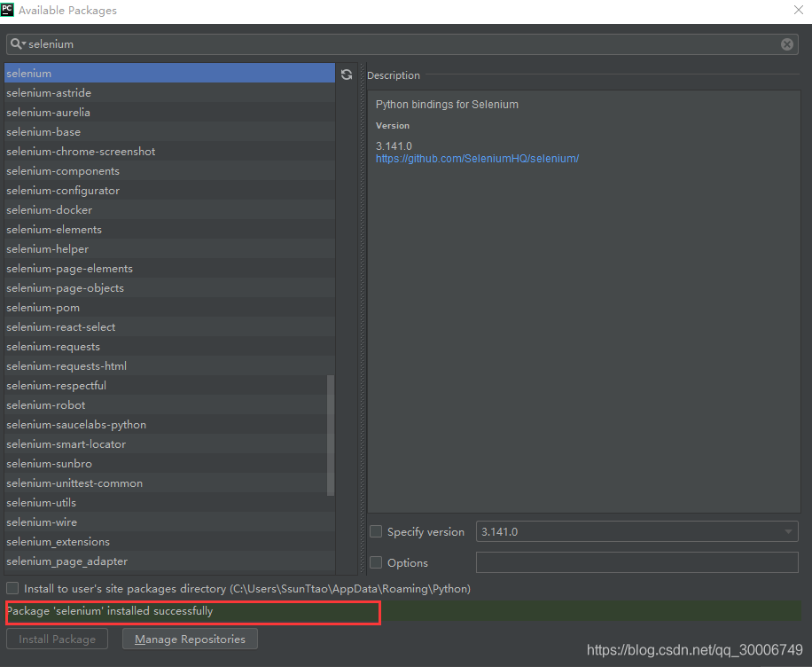Select selenium-aurelia in the list
Screen dimensions: 812x667
[169, 113]
